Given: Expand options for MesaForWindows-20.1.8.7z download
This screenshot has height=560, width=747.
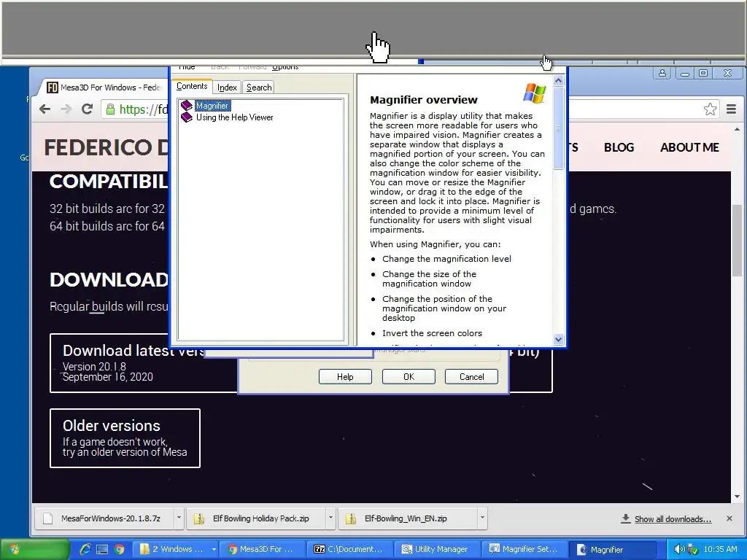Looking at the screenshot, I should pos(179,518).
